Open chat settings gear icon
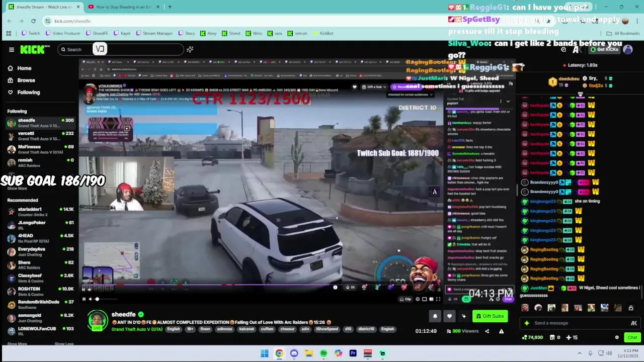The width and height of the screenshot is (644, 362). (617, 337)
